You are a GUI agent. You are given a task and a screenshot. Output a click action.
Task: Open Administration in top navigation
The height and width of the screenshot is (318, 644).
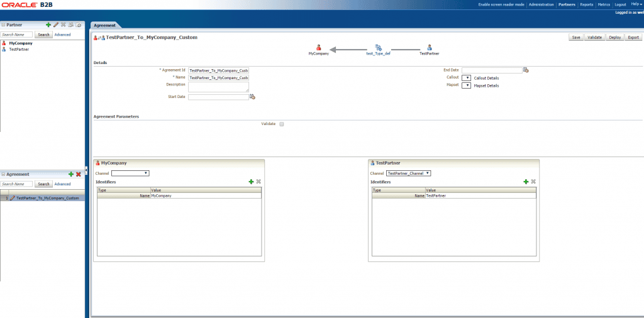(x=541, y=4)
